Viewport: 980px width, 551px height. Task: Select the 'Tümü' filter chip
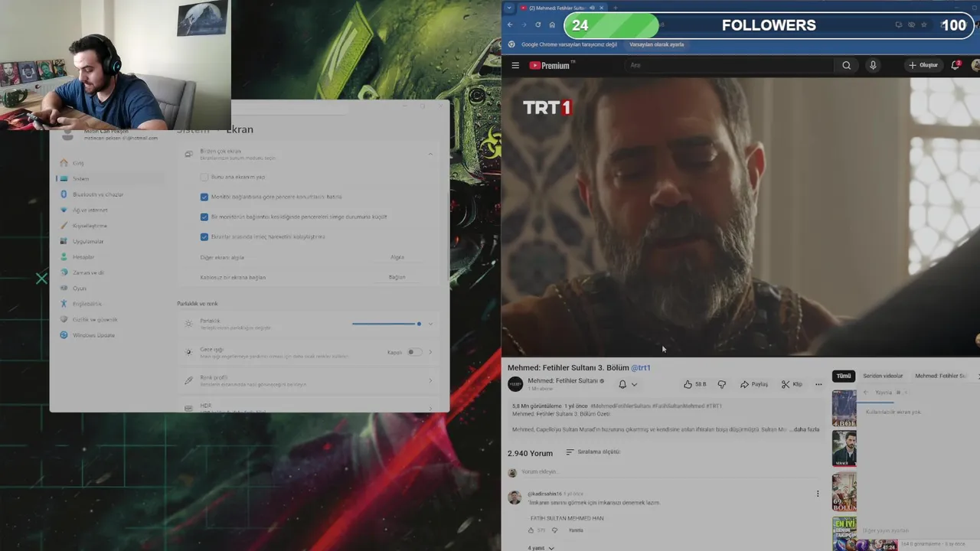pos(843,376)
